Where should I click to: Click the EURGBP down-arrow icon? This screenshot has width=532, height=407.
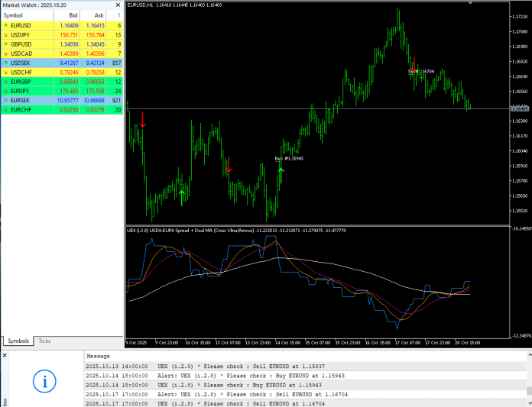point(6,82)
